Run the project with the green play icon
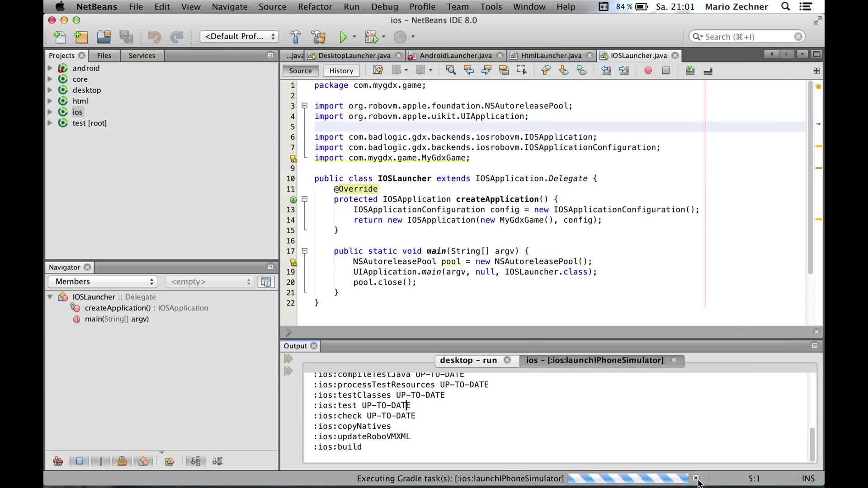The height and width of the screenshot is (488, 868). [343, 37]
